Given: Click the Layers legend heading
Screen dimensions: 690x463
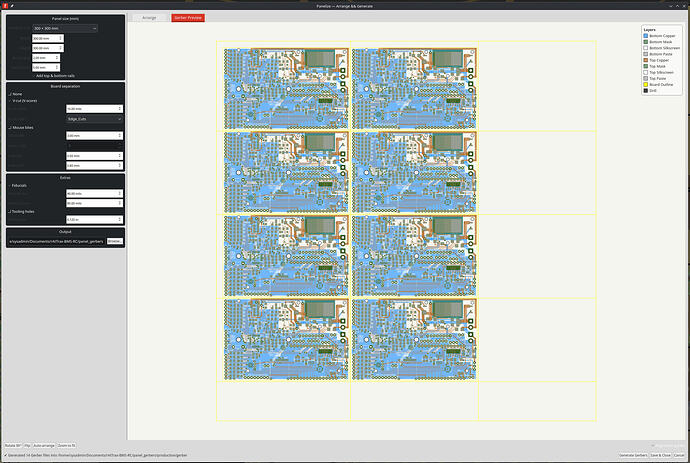Looking at the screenshot, I should click(x=650, y=29).
